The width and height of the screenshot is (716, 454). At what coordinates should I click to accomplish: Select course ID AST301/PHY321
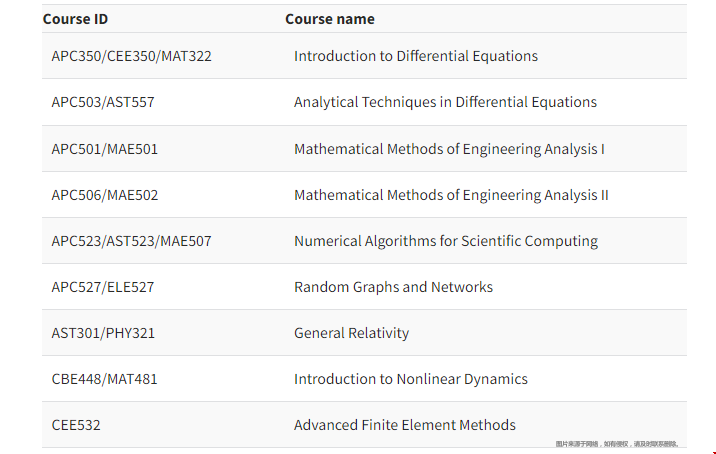pos(103,333)
